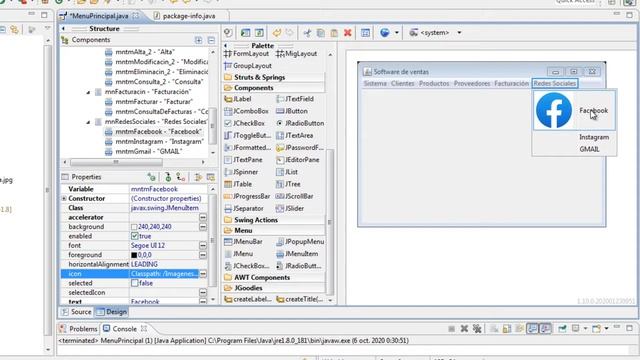
Task: Pick JSeparator from the palette
Action: coord(244,209)
